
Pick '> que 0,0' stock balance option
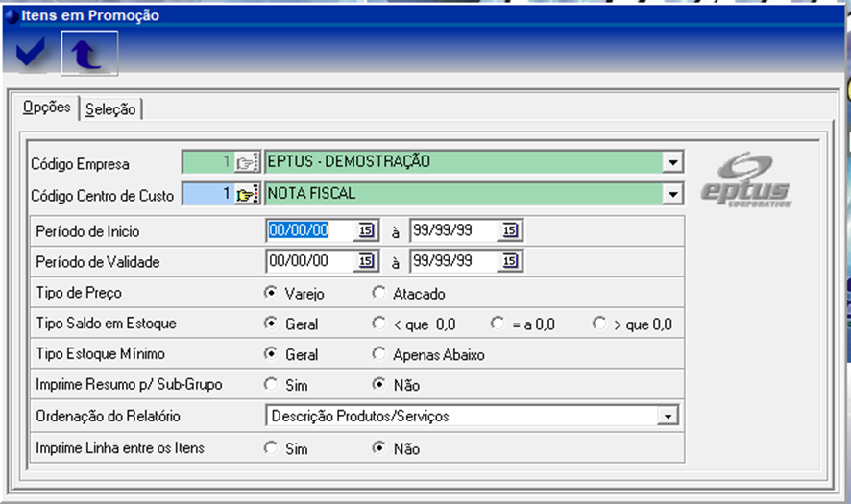pyautogui.click(x=599, y=324)
